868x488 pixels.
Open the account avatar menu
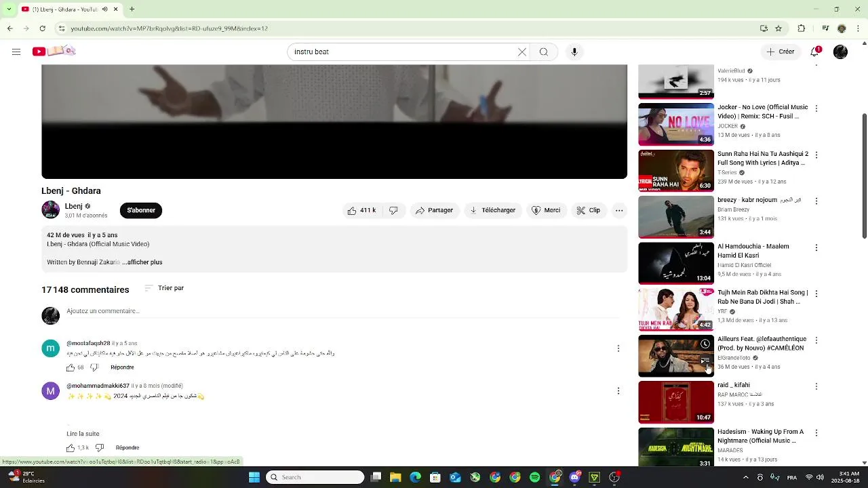point(840,52)
